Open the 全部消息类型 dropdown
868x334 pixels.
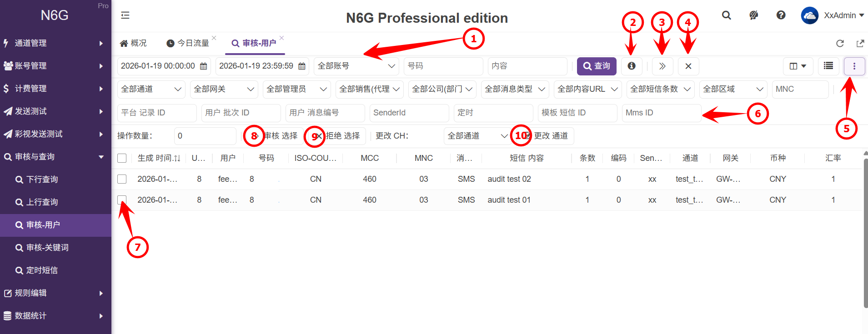pos(515,89)
